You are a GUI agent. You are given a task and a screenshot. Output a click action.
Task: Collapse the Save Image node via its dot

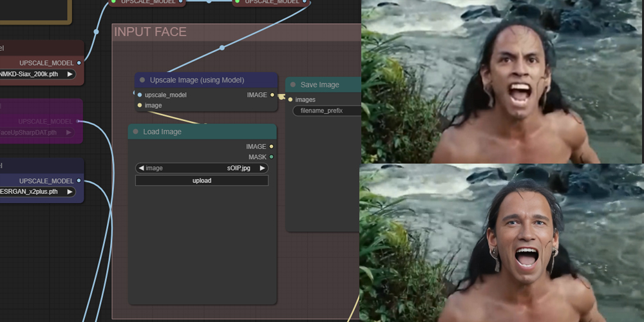(293, 84)
